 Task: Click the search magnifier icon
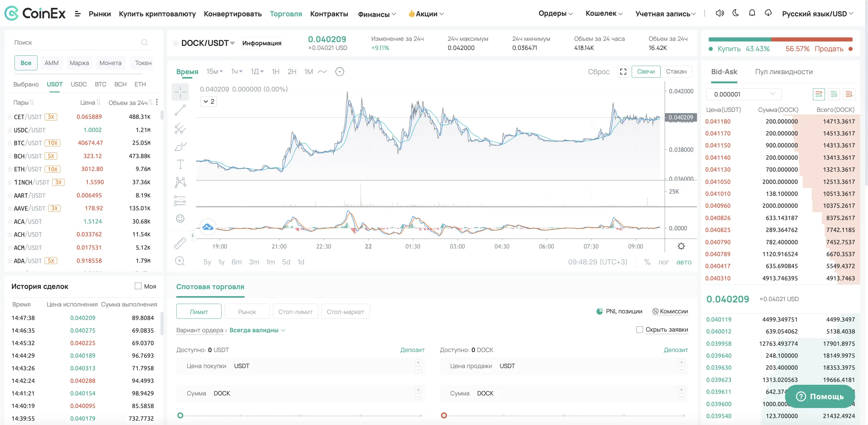point(144,42)
